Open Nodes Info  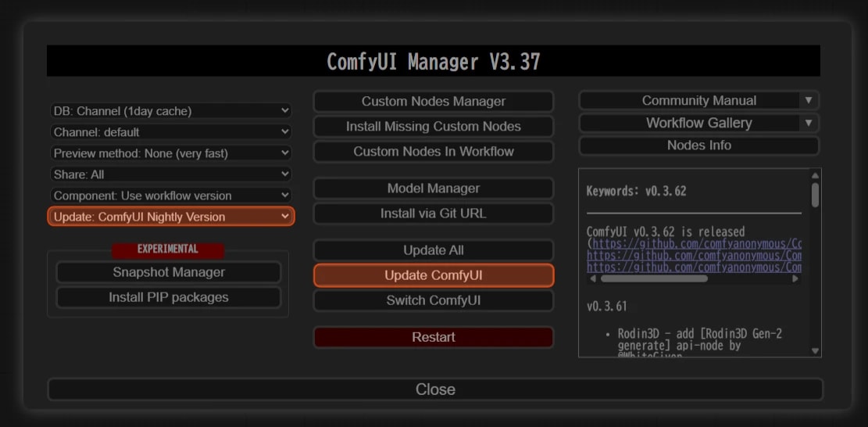698,145
